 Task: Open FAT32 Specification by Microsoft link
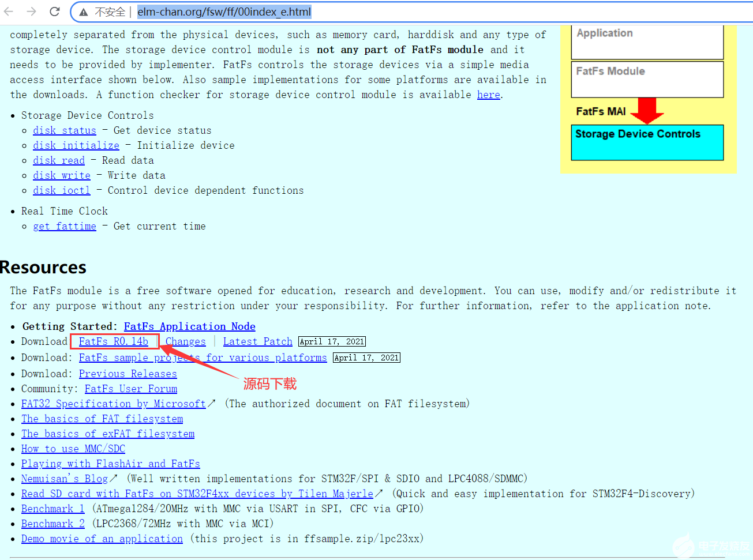(x=114, y=404)
